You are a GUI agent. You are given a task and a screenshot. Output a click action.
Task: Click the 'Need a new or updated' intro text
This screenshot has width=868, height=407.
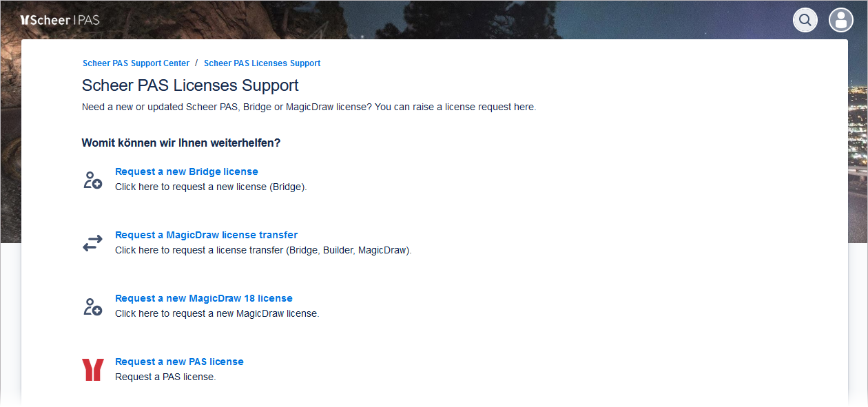(x=309, y=107)
